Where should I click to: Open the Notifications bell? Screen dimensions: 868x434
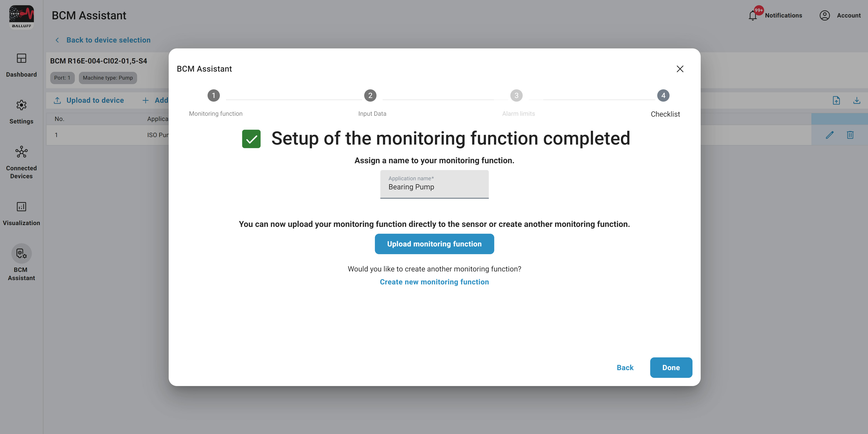(x=753, y=15)
